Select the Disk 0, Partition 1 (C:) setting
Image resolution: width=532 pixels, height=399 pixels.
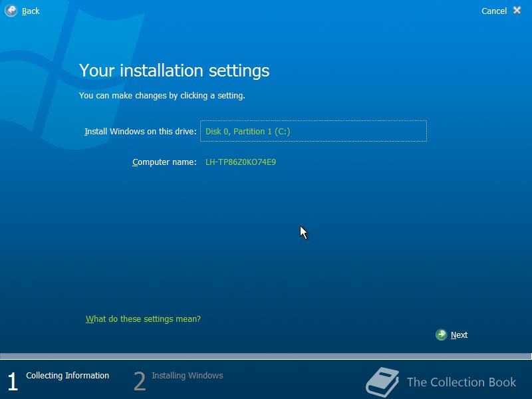(313, 131)
